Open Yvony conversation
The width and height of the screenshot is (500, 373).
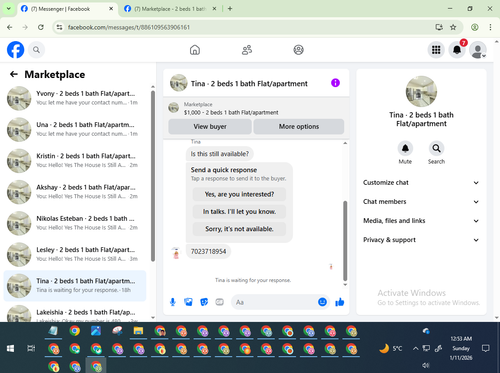point(75,98)
